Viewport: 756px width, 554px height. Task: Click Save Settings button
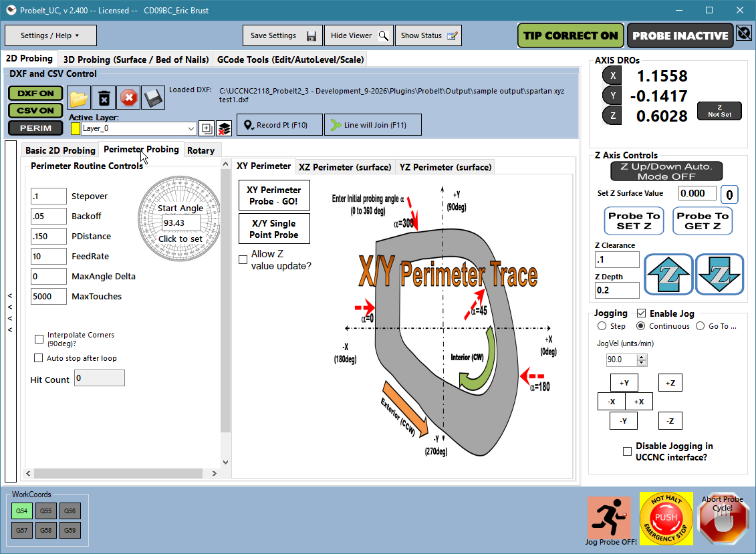point(283,35)
